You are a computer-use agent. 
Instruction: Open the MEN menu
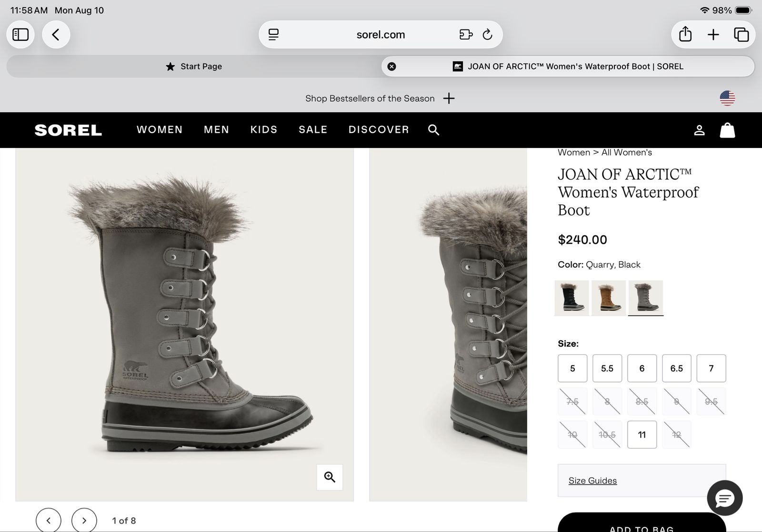[x=216, y=129]
